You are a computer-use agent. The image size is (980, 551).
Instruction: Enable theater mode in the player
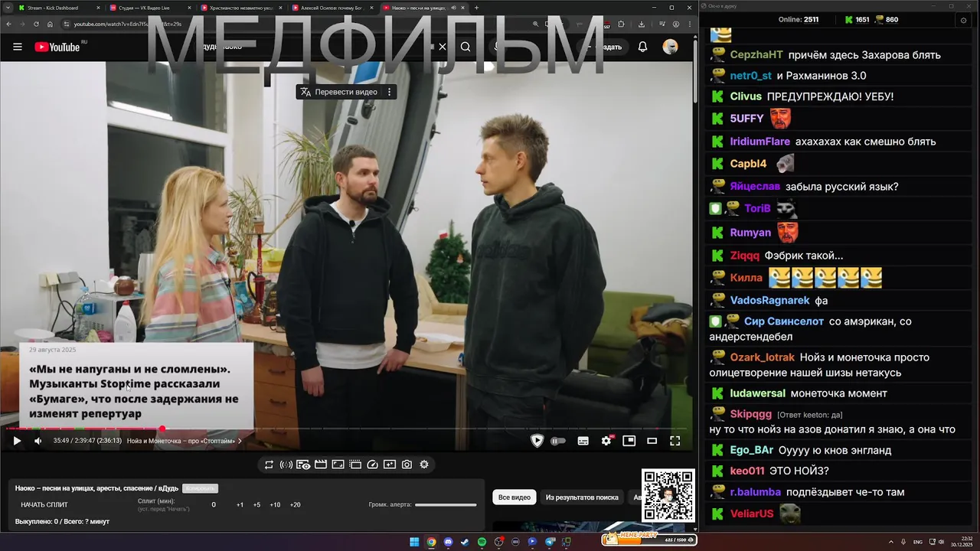652,441
